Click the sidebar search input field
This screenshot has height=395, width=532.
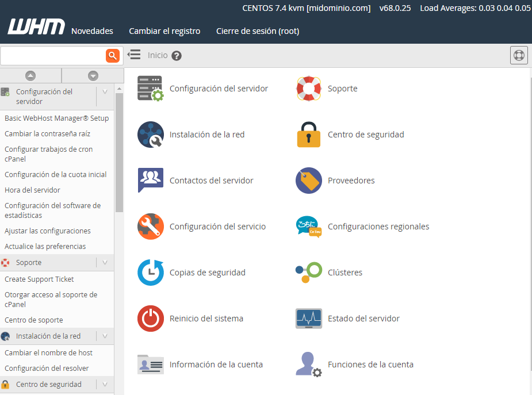(x=53, y=56)
